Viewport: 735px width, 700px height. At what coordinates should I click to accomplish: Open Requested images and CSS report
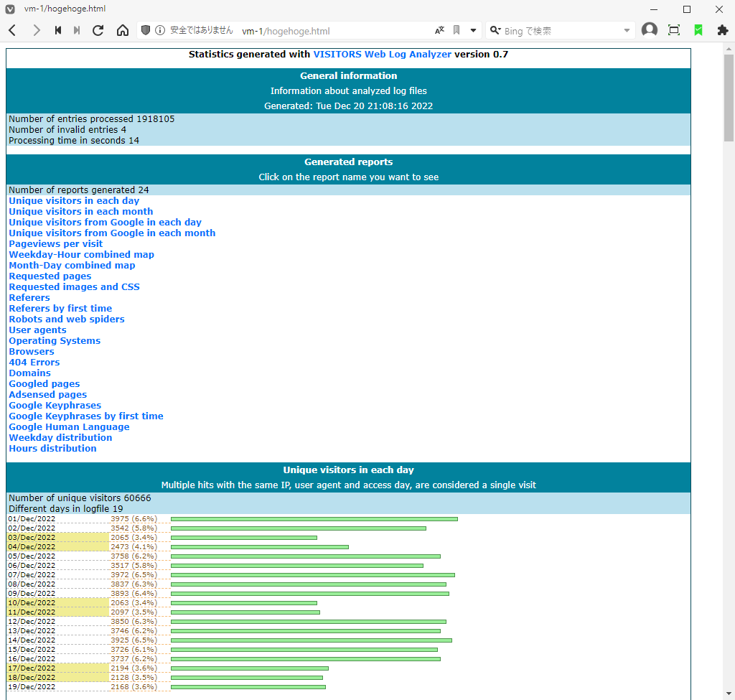pos(74,287)
